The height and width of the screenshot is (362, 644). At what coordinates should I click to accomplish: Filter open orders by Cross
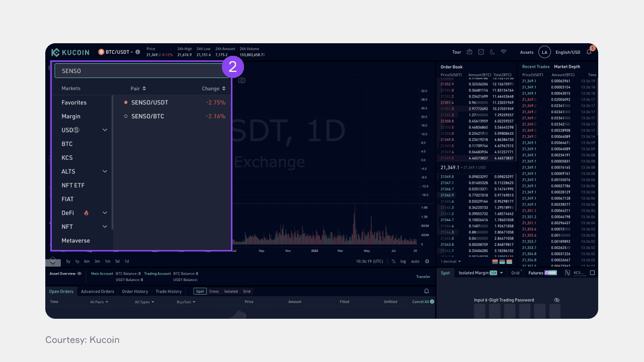click(214, 292)
